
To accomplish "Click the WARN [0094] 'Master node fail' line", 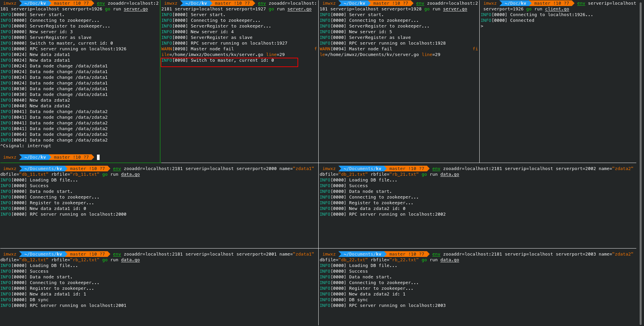I will [356, 49].
